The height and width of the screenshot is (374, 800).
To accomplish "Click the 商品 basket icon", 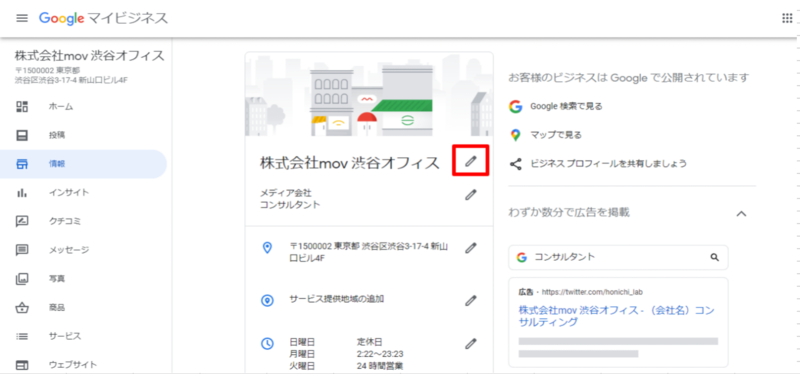I will (x=22, y=307).
